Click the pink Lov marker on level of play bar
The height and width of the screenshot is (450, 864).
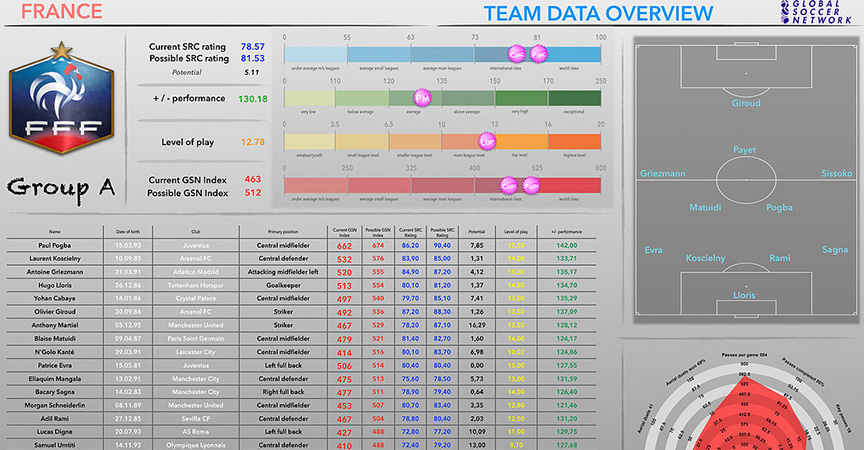(x=488, y=141)
